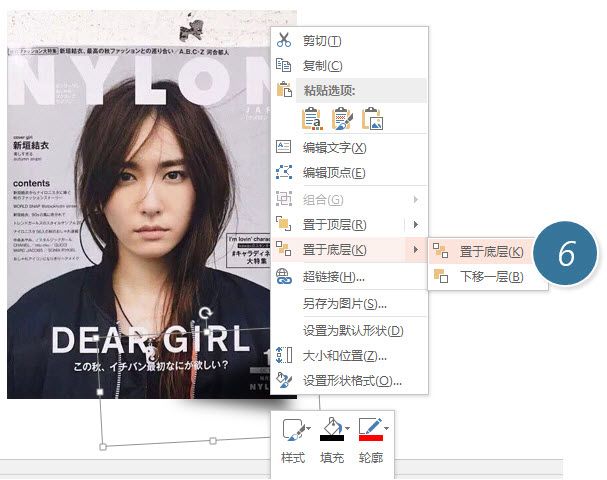Open 大小和位置(Z)... settings
607x480 pixels.
(x=349, y=356)
